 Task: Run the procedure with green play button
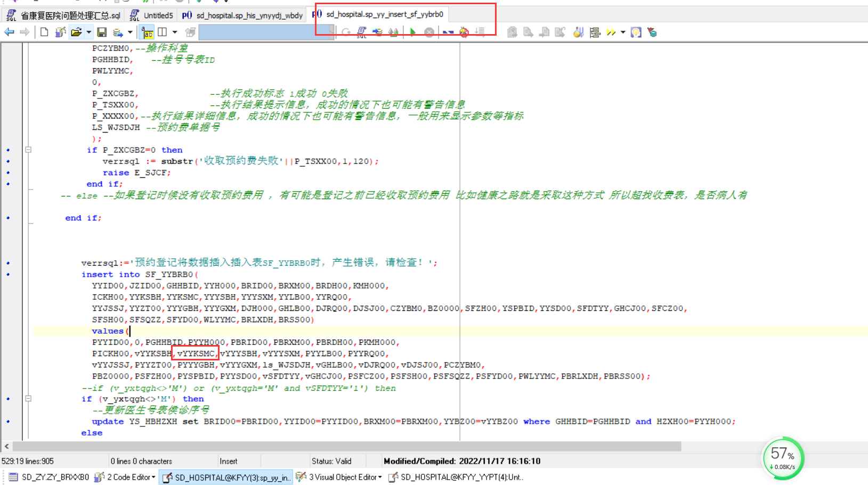412,32
